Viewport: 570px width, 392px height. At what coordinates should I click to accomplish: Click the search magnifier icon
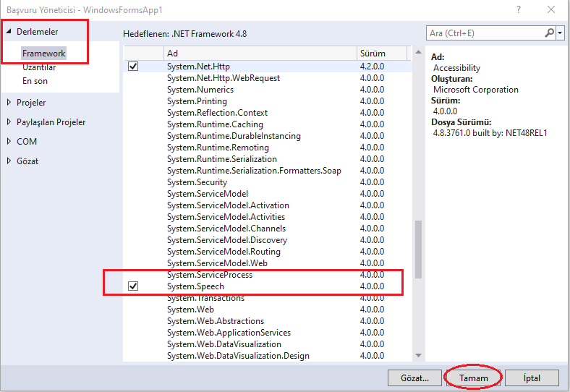point(549,33)
